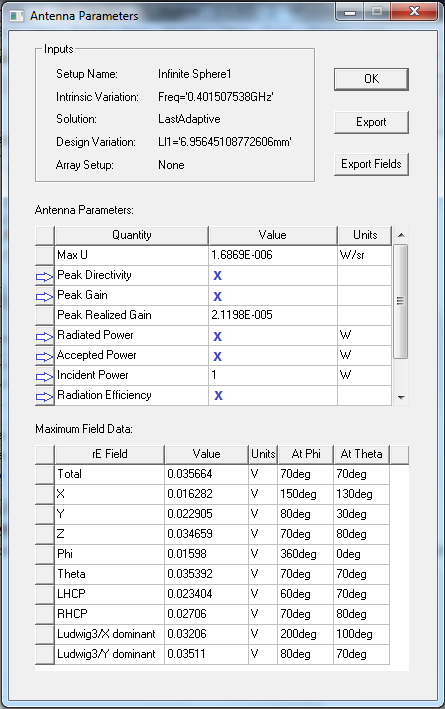Select the Total rE field row header
The width and height of the screenshot is (445, 709).
coord(45,474)
